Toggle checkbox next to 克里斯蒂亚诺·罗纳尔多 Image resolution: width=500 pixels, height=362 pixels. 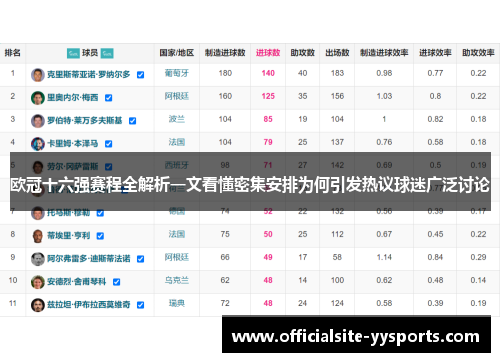click(141, 75)
